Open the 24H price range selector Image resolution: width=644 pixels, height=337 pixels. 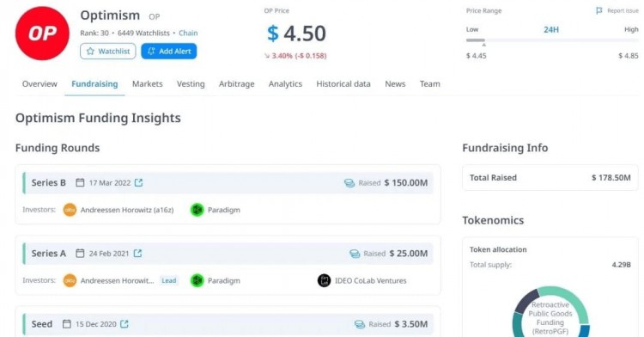coord(551,29)
